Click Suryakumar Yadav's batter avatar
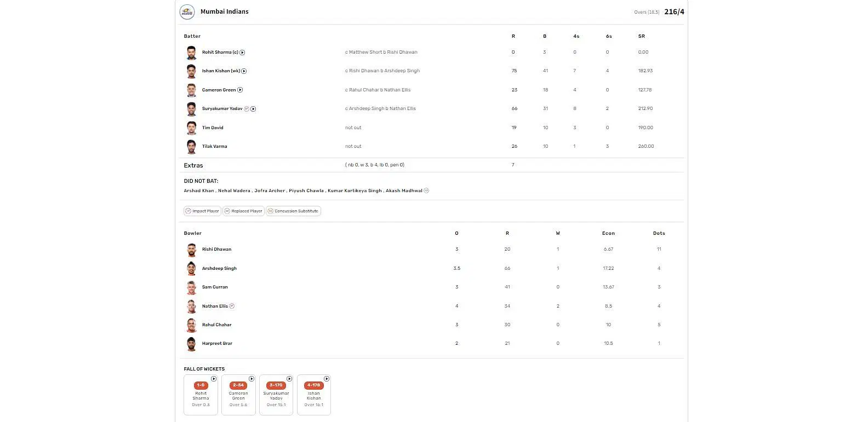Viewport: 868px width, 422px height. pyautogui.click(x=191, y=109)
